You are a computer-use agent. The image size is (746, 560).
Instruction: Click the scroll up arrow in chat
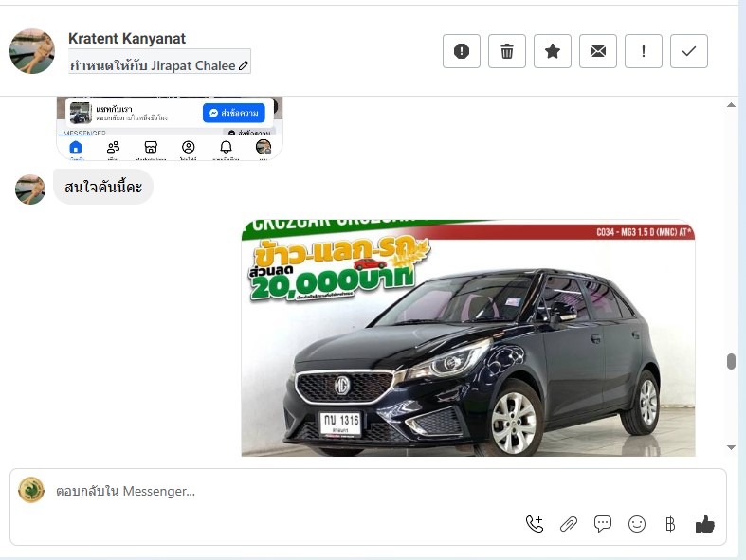731,104
